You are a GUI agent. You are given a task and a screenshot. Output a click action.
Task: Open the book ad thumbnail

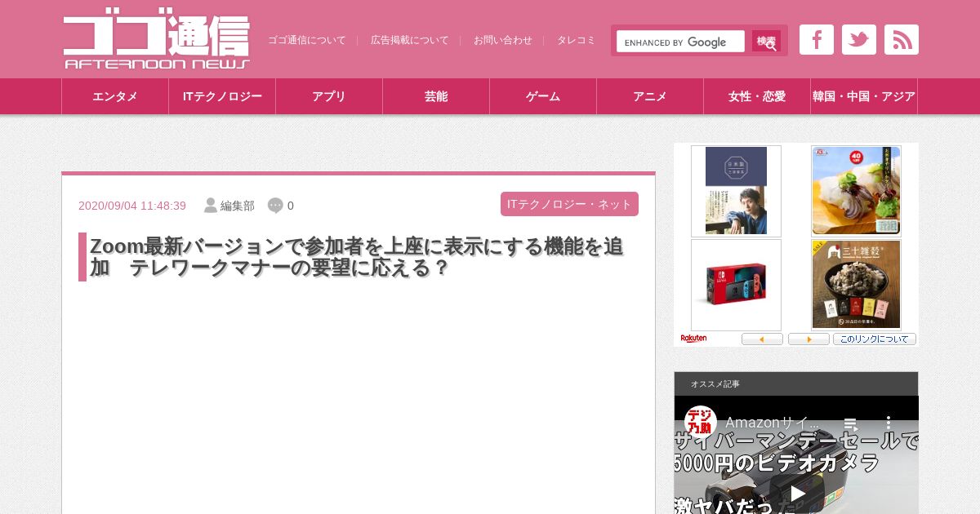[736, 191]
